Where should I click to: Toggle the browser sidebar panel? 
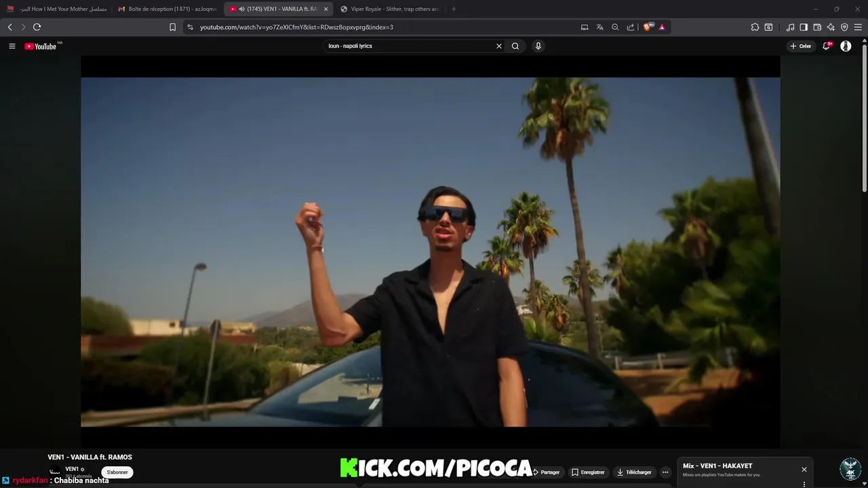(x=804, y=27)
